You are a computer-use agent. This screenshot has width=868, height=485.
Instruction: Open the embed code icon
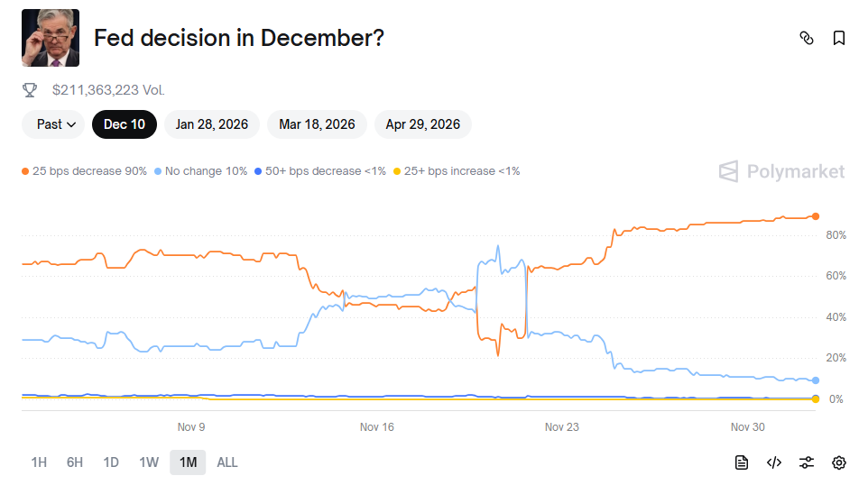[774, 462]
